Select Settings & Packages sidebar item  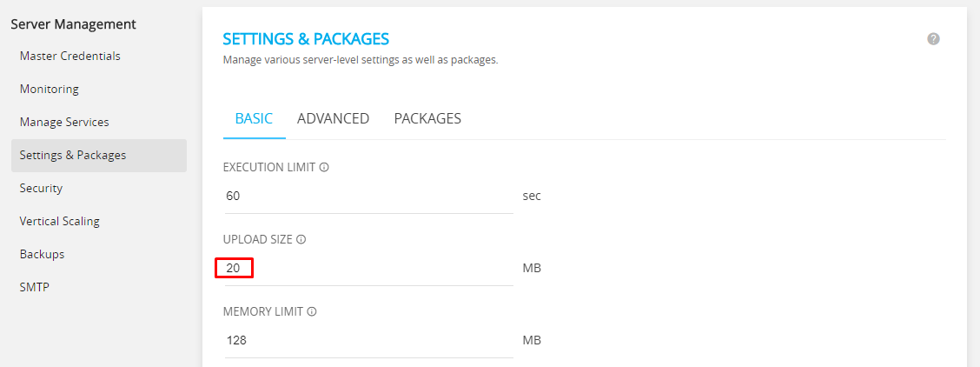pyautogui.click(x=99, y=156)
